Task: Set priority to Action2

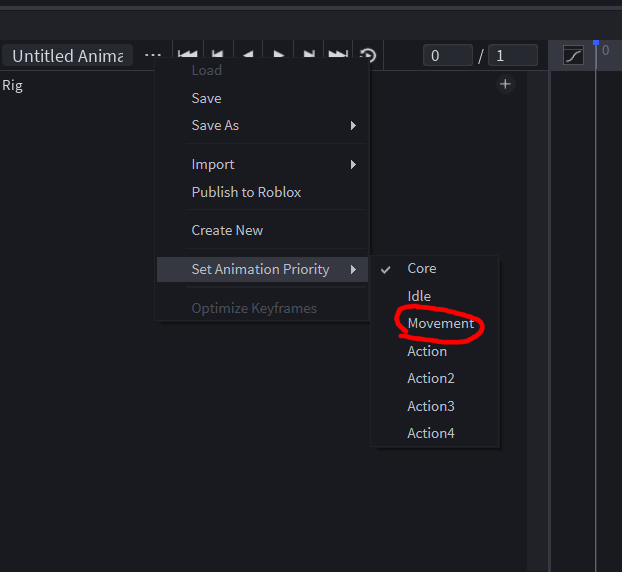Action: (434, 378)
